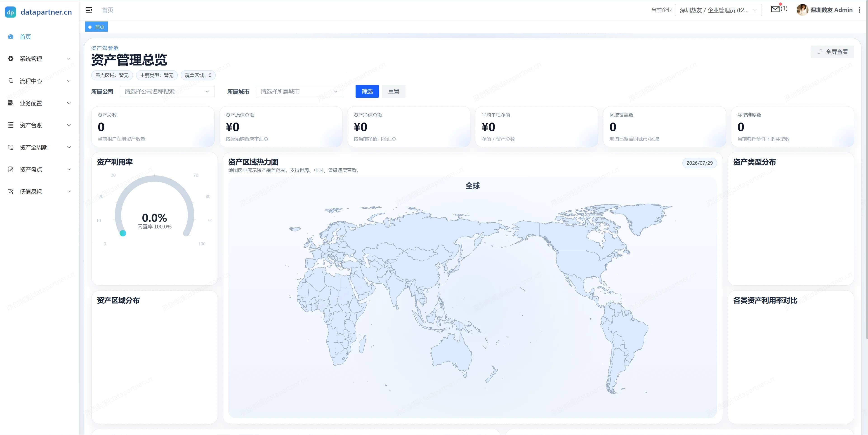This screenshot has height=435, width=868.
Task: Expand the 流程中心 menu chevron
Action: tap(69, 81)
